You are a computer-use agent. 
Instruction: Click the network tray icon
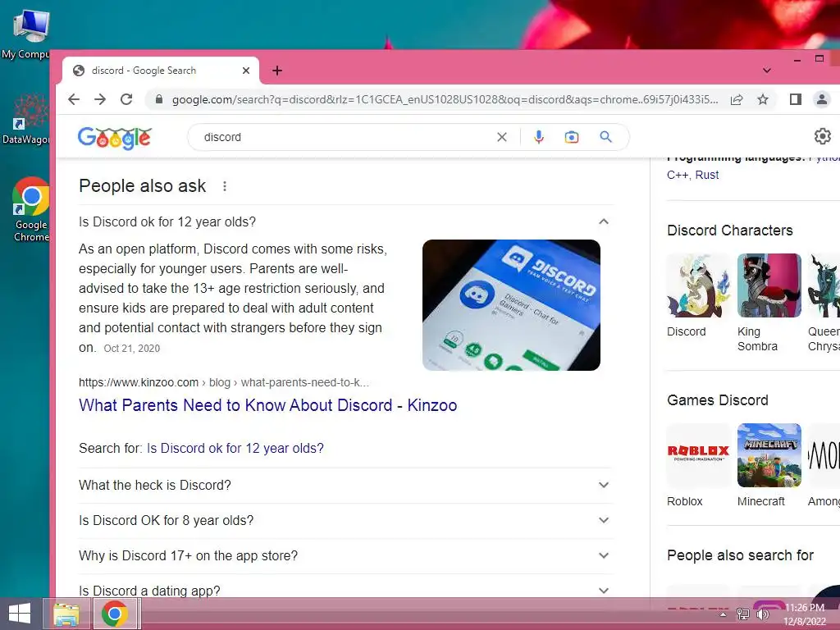pyautogui.click(x=743, y=614)
